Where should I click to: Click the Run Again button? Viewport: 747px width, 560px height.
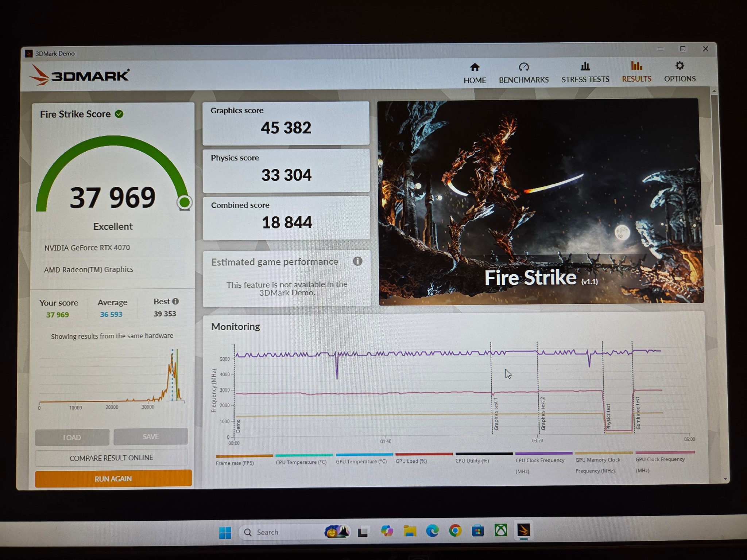click(113, 478)
